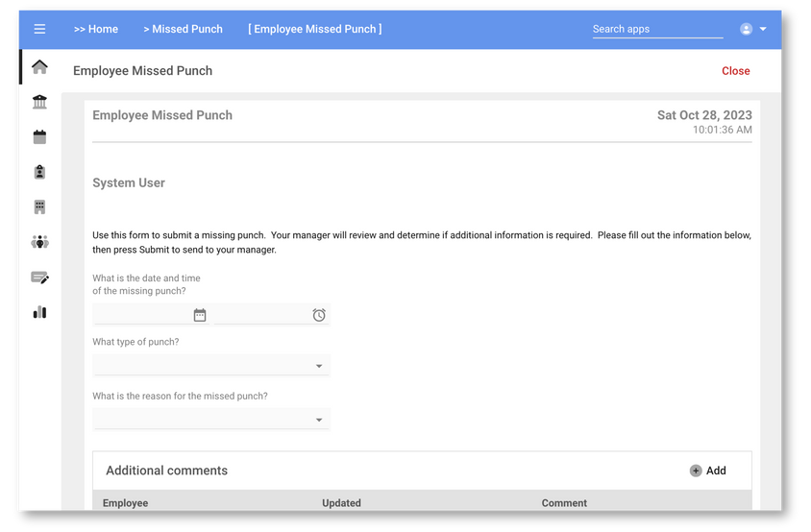Open the time picker clock icon
The image size is (811, 532).
pos(319,315)
